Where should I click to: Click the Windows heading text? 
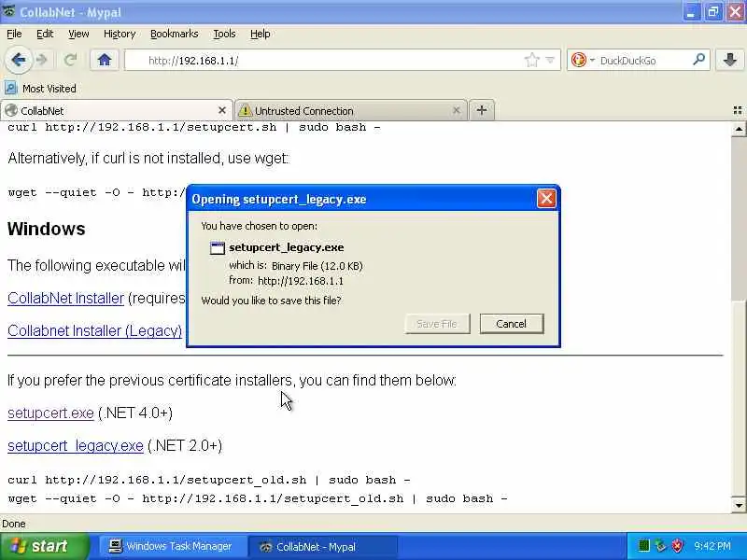pyautogui.click(x=46, y=229)
